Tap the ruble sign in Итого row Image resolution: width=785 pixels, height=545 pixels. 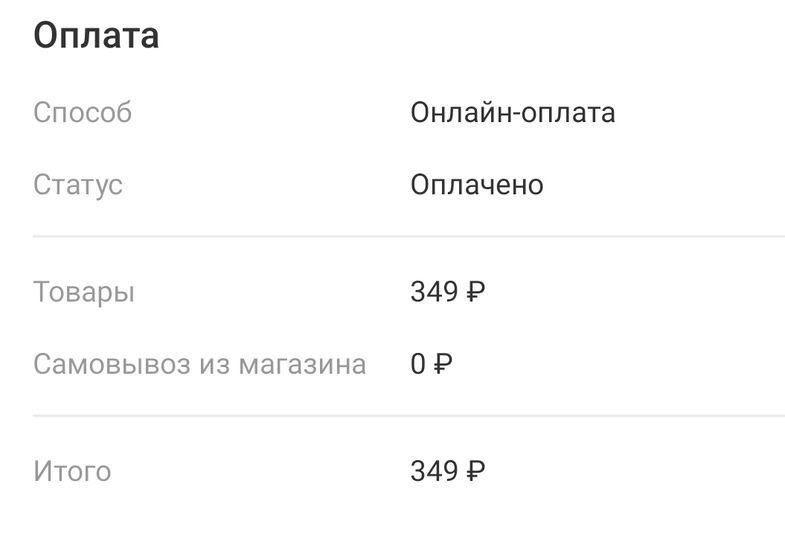coord(476,471)
